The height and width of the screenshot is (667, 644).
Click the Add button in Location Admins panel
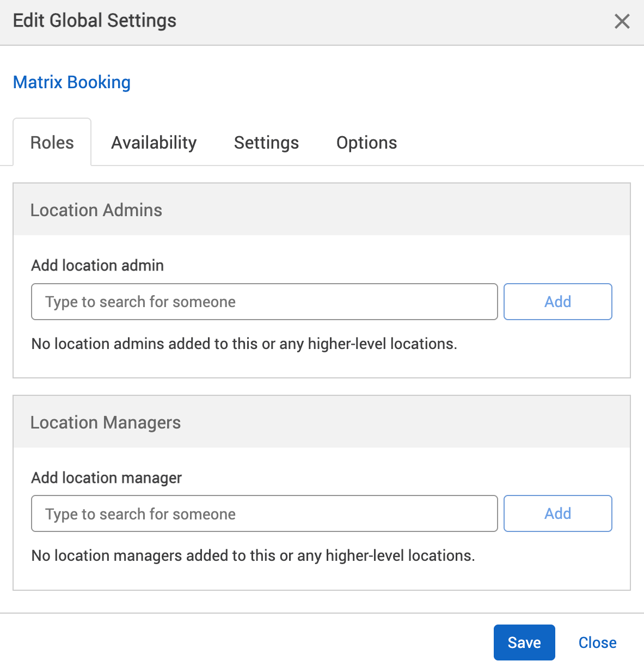[x=557, y=302]
